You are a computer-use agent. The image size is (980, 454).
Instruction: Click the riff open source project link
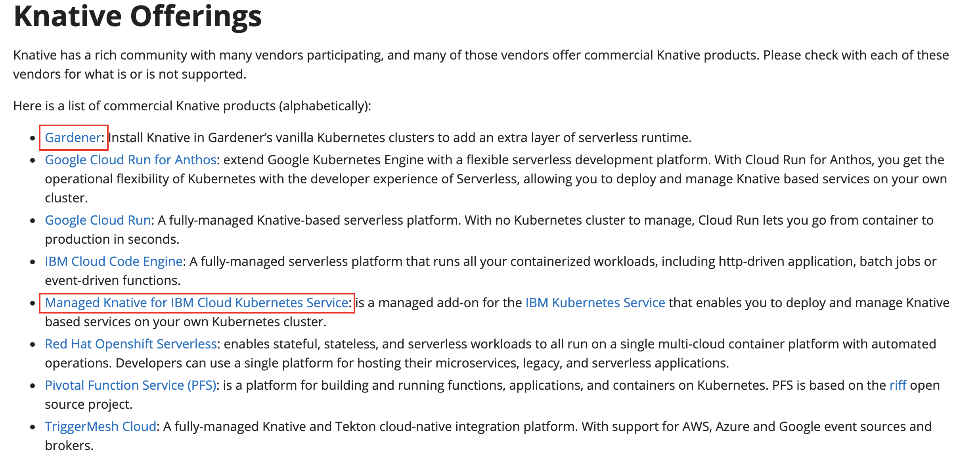(x=898, y=385)
